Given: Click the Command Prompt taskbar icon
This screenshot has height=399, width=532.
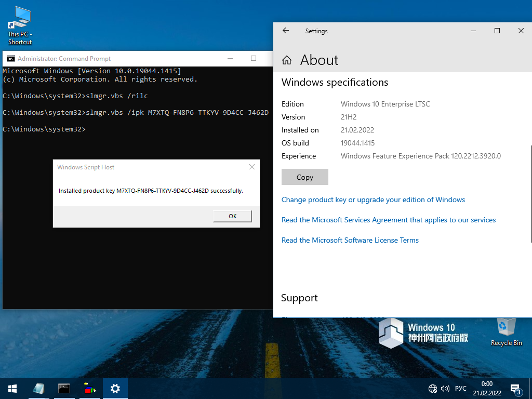Looking at the screenshot, I should (64, 389).
